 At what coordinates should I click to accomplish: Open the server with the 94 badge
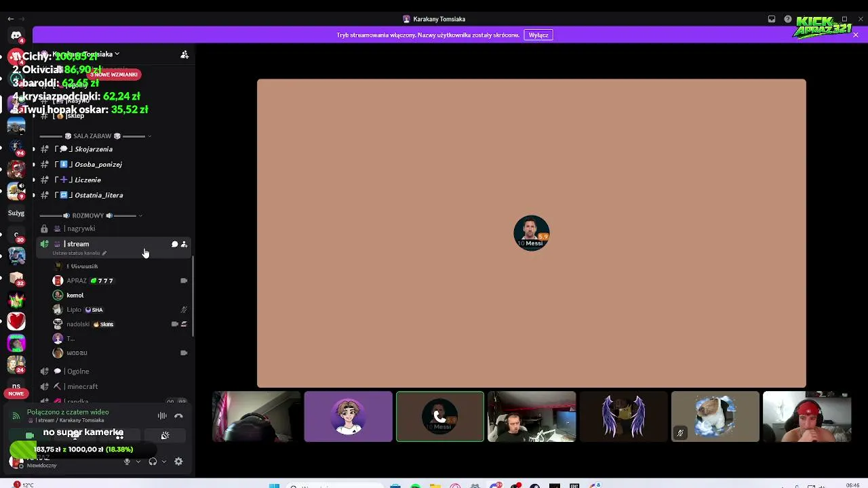[16, 146]
